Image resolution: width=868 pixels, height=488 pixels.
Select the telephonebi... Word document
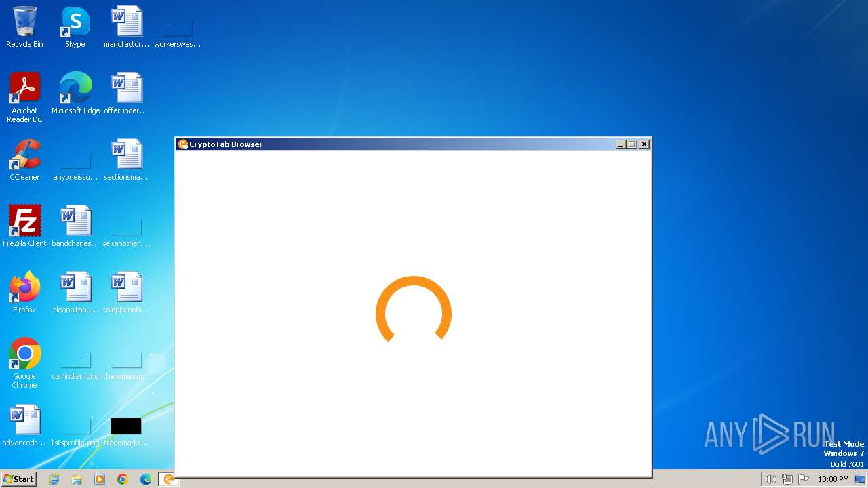click(126, 293)
